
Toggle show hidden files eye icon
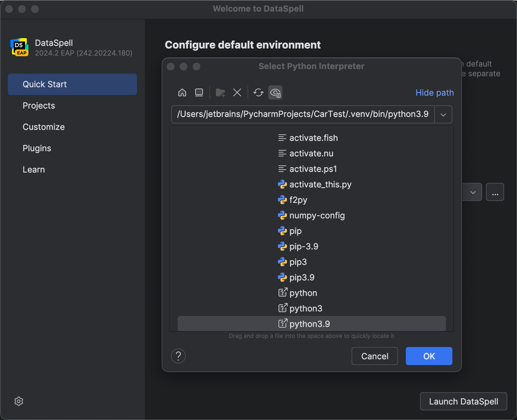point(275,93)
